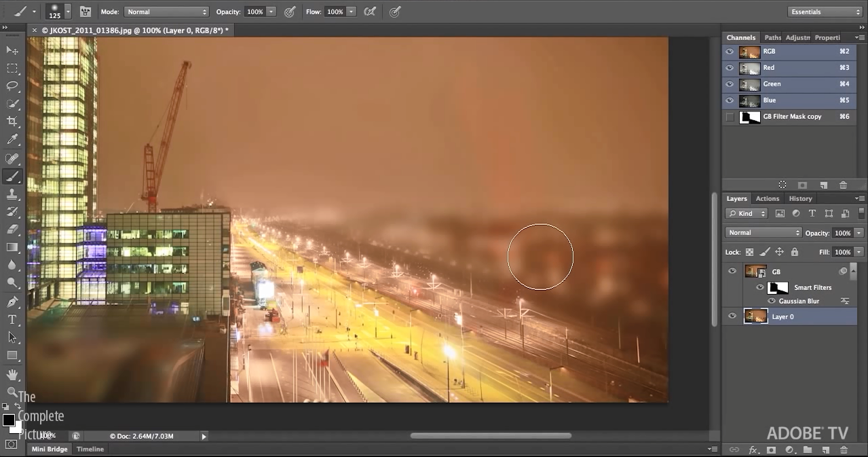
Task: Add layer style with fx icon
Action: click(x=753, y=450)
